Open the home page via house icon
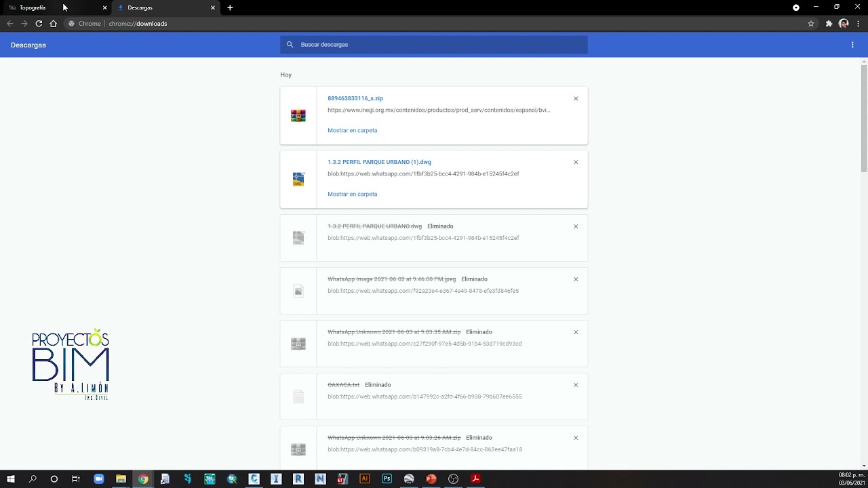 tap(53, 24)
